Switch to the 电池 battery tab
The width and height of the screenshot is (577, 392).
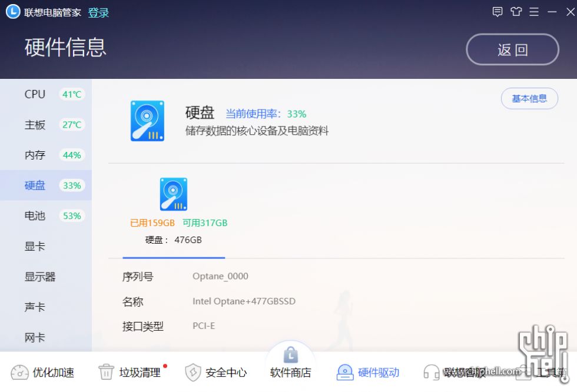coord(46,215)
